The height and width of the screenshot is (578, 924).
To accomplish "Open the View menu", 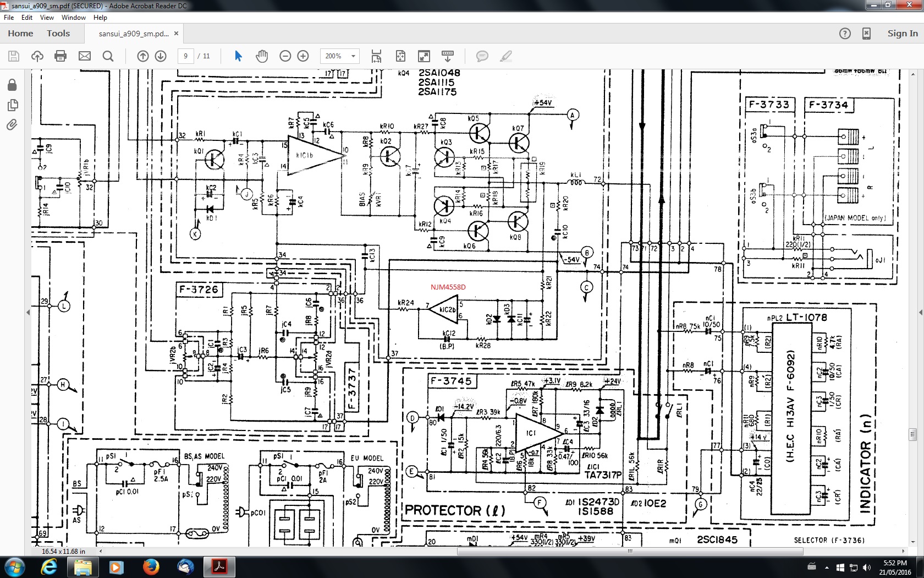I will pyautogui.click(x=47, y=18).
